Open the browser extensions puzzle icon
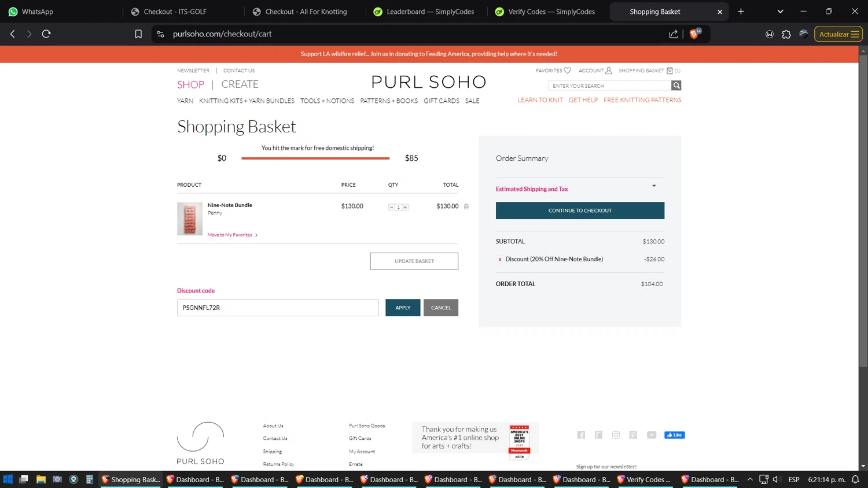This screenshot has width=868, height=488. click(x=786, y=34)
